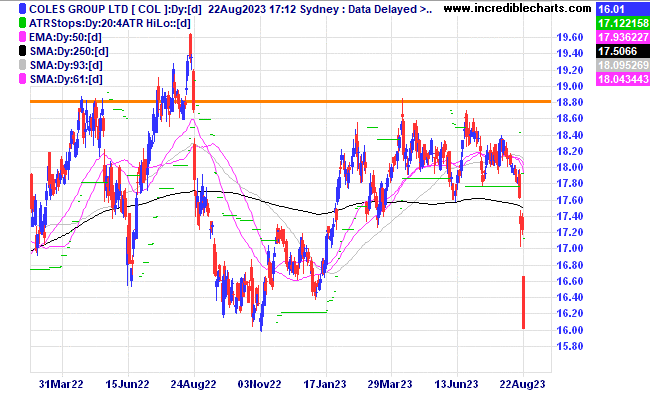This screenshot has height=395, width=651.
Task: Click the 16.40 price axis label
Action: 570,297
